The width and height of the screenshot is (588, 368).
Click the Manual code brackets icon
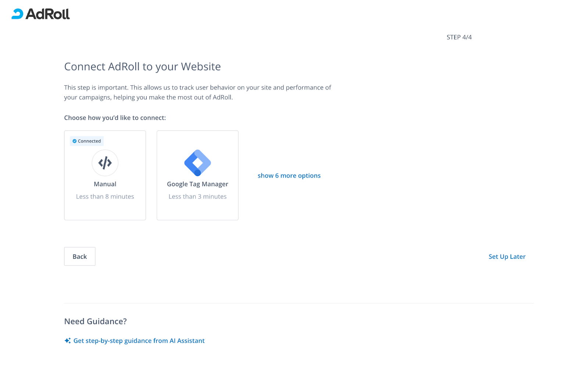point(105,163)
